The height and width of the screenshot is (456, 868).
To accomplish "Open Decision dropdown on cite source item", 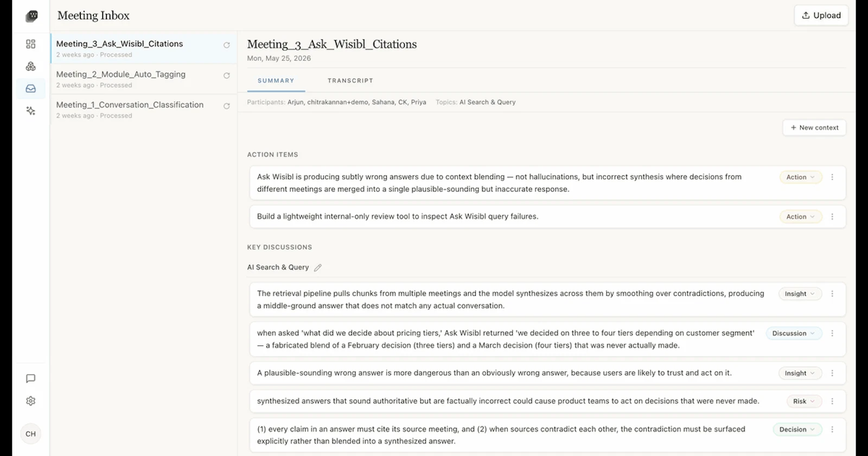I will click(797, 429).
